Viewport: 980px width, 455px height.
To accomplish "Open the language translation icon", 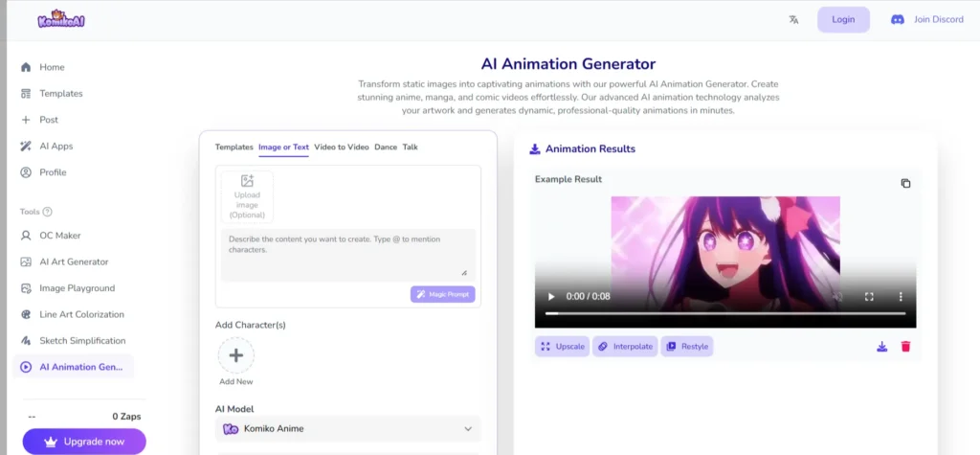I will coord(793,19).
